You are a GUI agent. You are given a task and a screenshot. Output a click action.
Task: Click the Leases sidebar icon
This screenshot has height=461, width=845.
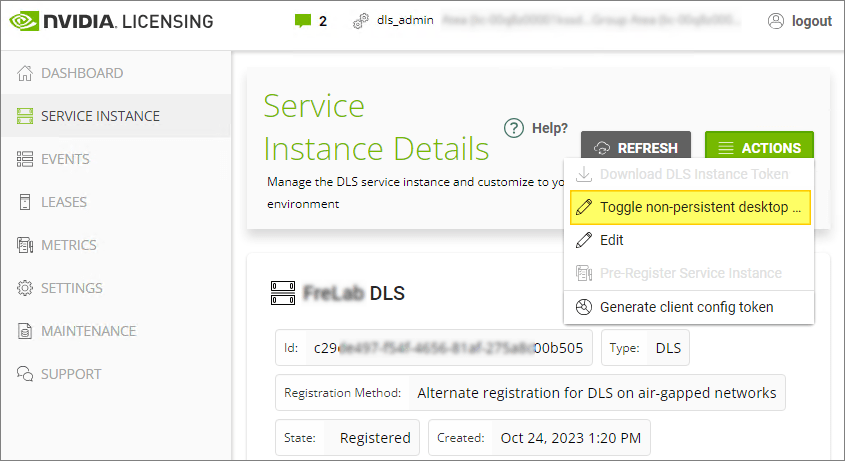[x=25, y=202]
